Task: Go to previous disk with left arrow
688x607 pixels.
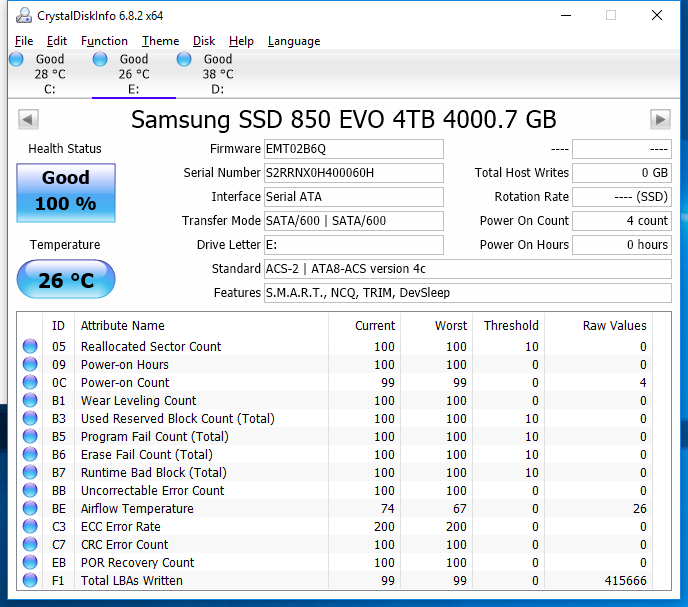Action: pos(28,120)
